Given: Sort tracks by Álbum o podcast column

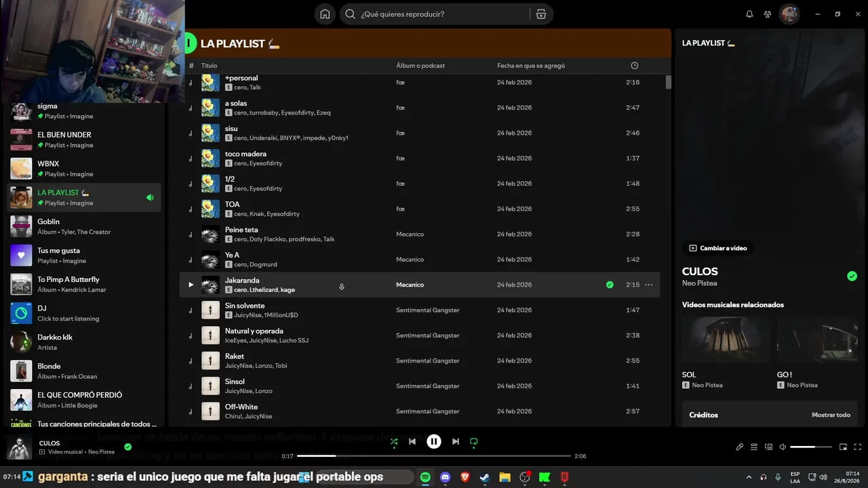Looking at the screenshot, I should 420,66.
